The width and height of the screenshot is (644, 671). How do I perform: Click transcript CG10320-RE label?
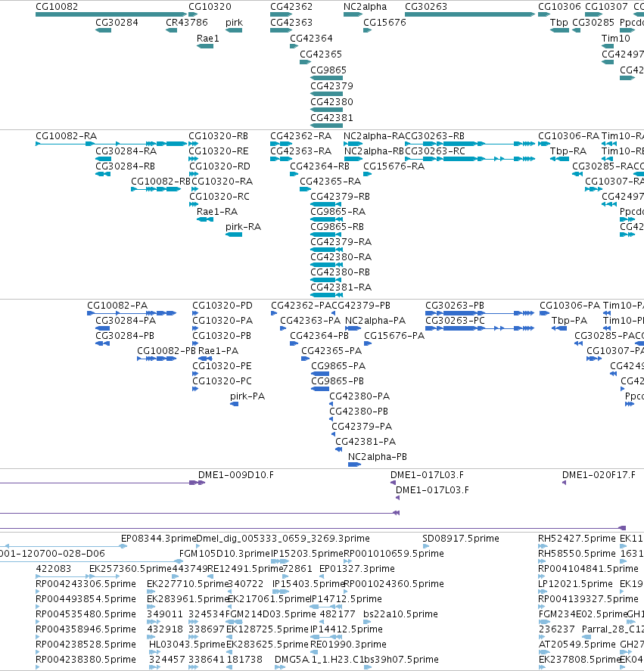219,151
